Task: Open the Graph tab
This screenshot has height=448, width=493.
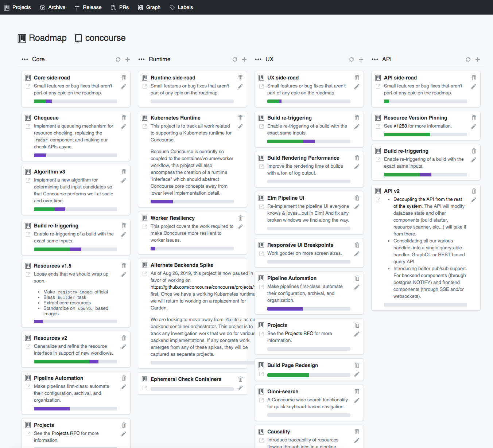Action: tap(149, 7)
